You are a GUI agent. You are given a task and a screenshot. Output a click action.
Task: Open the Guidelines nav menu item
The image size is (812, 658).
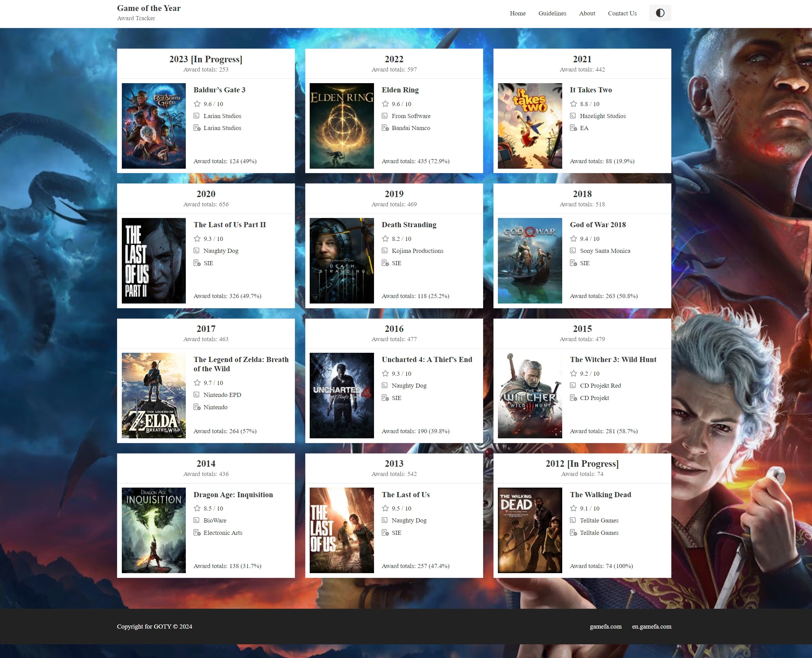click(x=552, y=13)
